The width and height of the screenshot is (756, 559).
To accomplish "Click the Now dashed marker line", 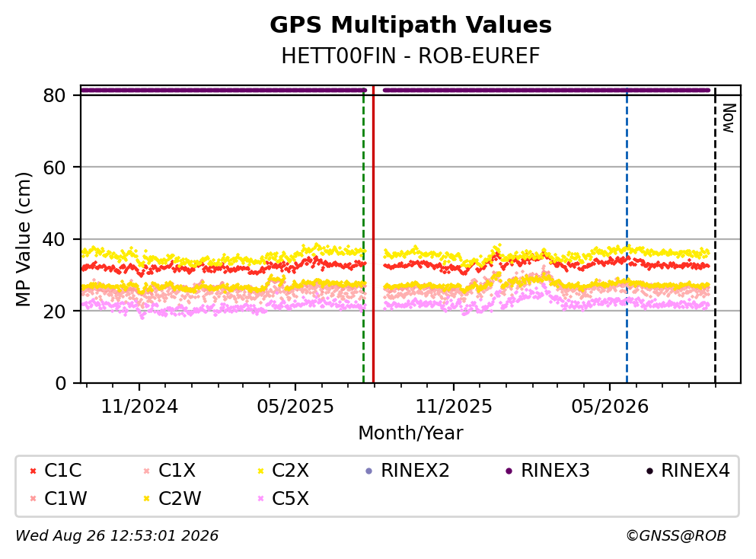I will [715, 235].
